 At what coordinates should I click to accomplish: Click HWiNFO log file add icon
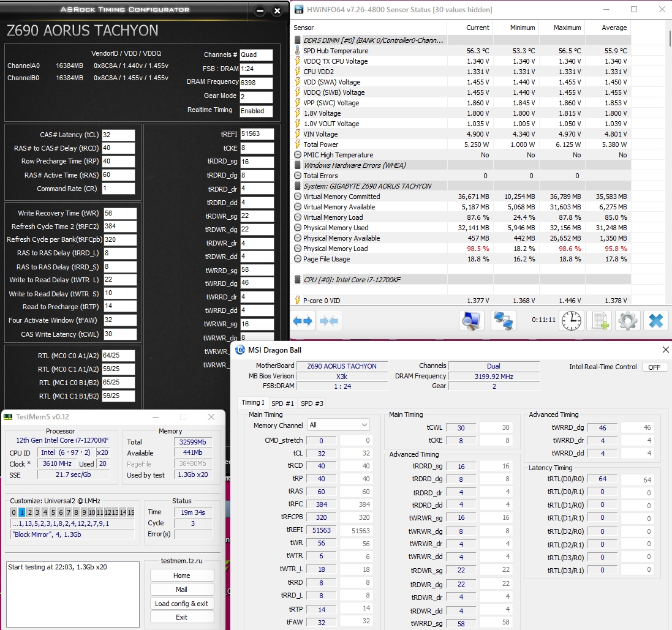[x=599, y=321]
